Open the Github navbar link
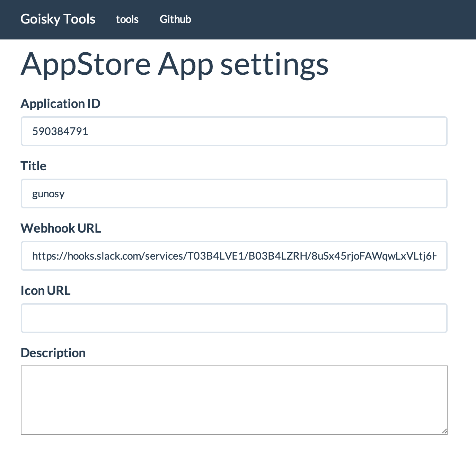The height and width of the screenshot is (450, 476). point(175,19)
